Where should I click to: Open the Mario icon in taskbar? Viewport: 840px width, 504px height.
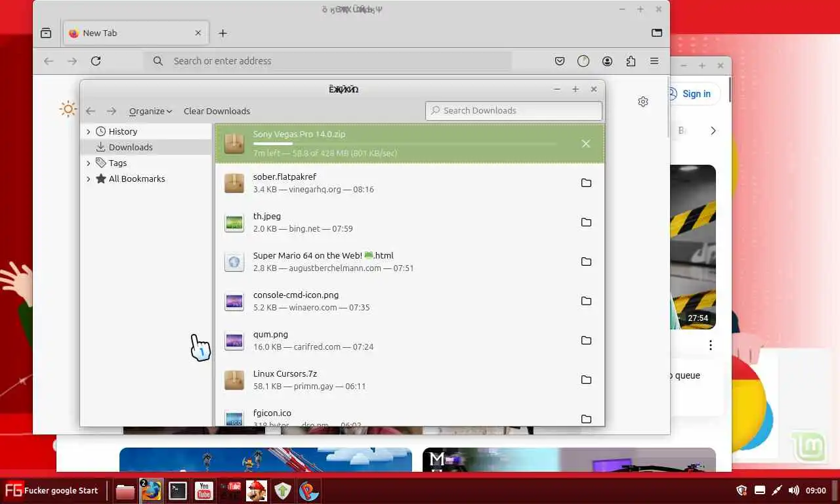click(257, 491)
